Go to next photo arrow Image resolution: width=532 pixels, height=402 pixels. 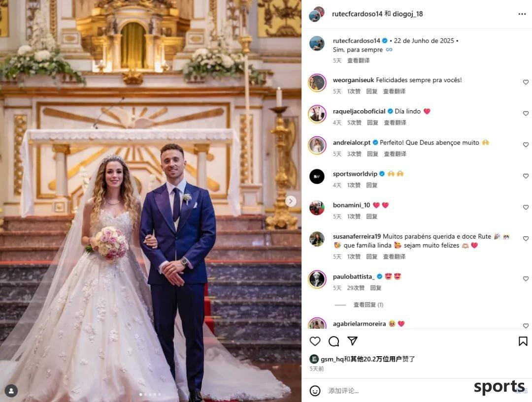click(291, 201)
